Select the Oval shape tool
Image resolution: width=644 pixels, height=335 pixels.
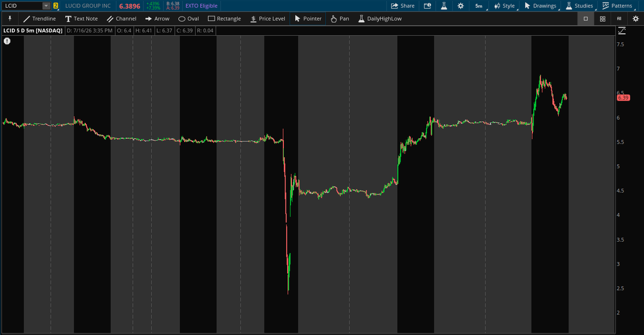point(188,18)
